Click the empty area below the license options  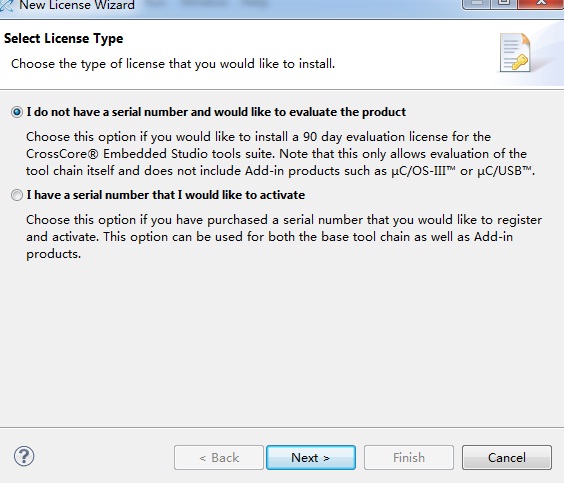click(x=282, y=342)
